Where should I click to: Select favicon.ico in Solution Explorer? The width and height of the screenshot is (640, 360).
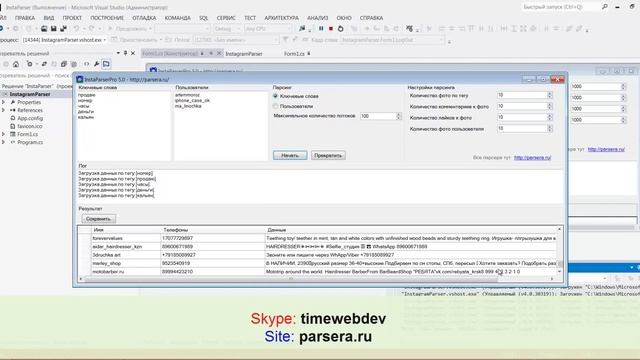click(x=29, y=127)
